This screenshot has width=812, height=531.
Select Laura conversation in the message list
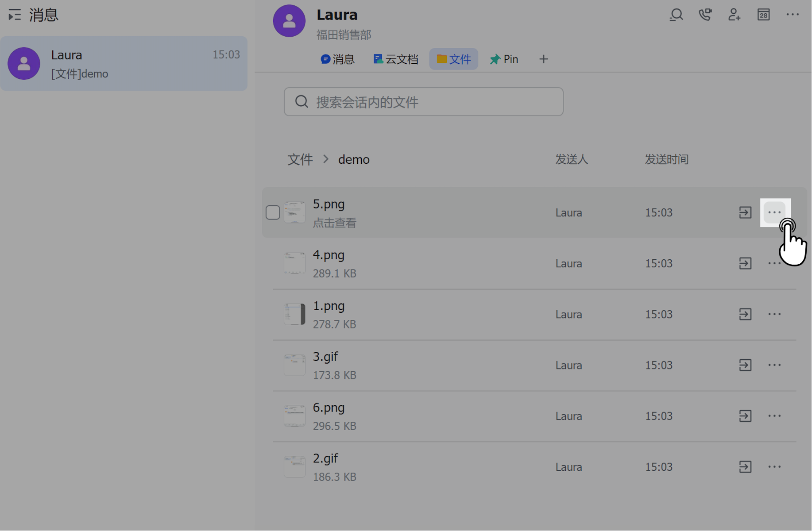pos(124,64)
